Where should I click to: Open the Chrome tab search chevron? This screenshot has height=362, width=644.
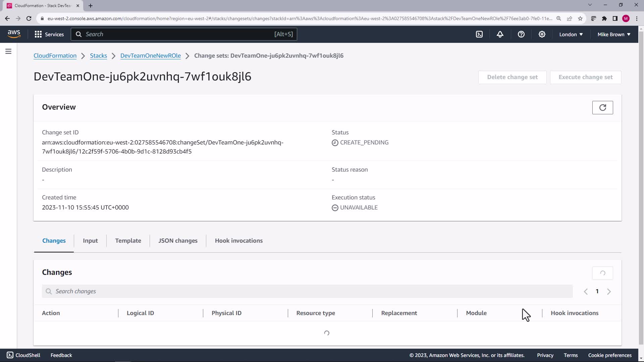pyautogui.click(x=590, y=5)
